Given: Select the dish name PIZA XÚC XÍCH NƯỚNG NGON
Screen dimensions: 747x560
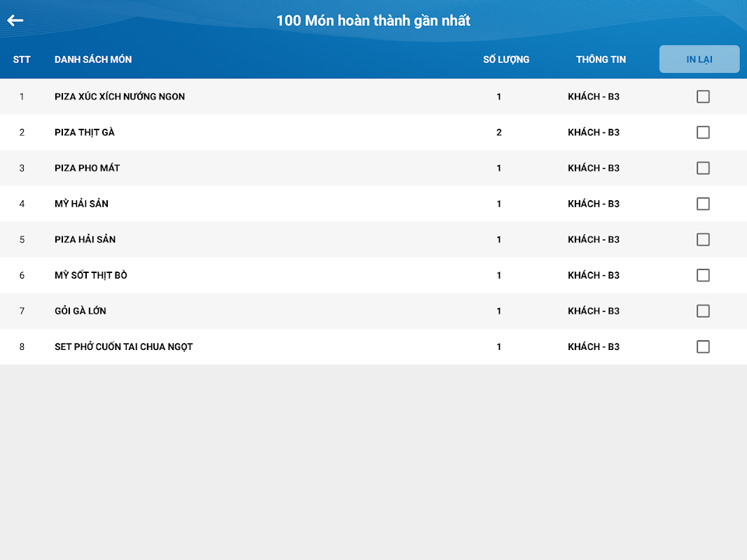Looking at the screenshot, I should click(x=120, y=96).
